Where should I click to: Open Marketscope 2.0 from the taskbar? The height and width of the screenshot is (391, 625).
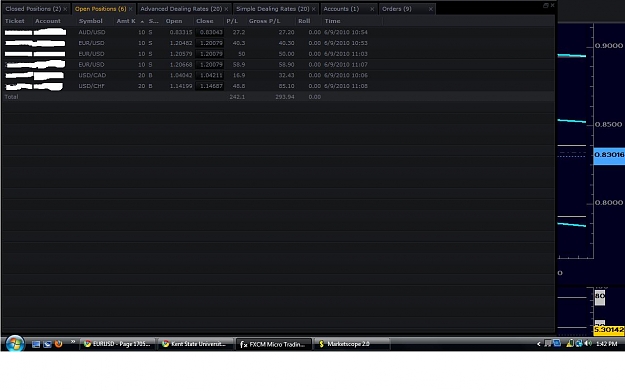pyautogui.click(x=352, y=344)
